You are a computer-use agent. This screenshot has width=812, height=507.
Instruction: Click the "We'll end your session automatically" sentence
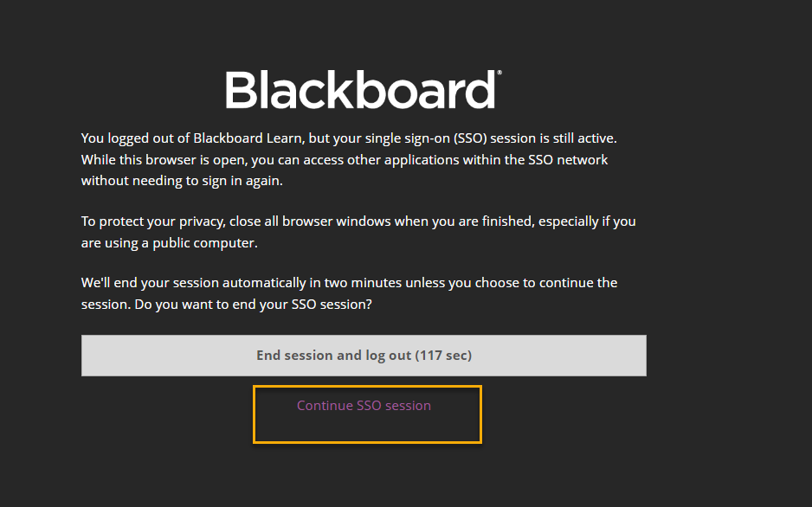[x=349, y=283]
